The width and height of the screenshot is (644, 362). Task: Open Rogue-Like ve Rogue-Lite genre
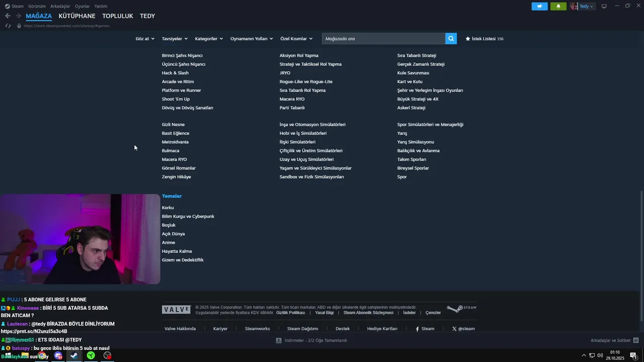[306, 81]
